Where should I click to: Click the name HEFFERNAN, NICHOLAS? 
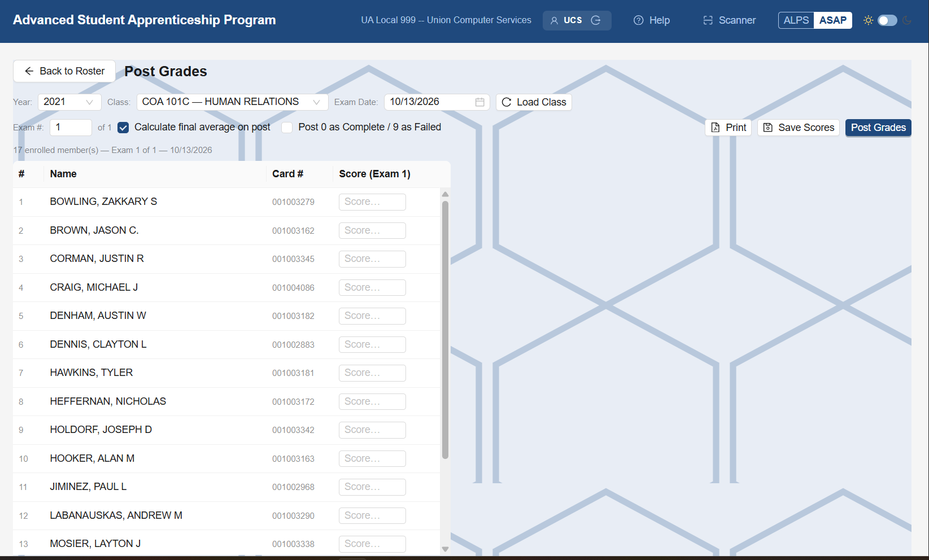[x=108, y=401]
